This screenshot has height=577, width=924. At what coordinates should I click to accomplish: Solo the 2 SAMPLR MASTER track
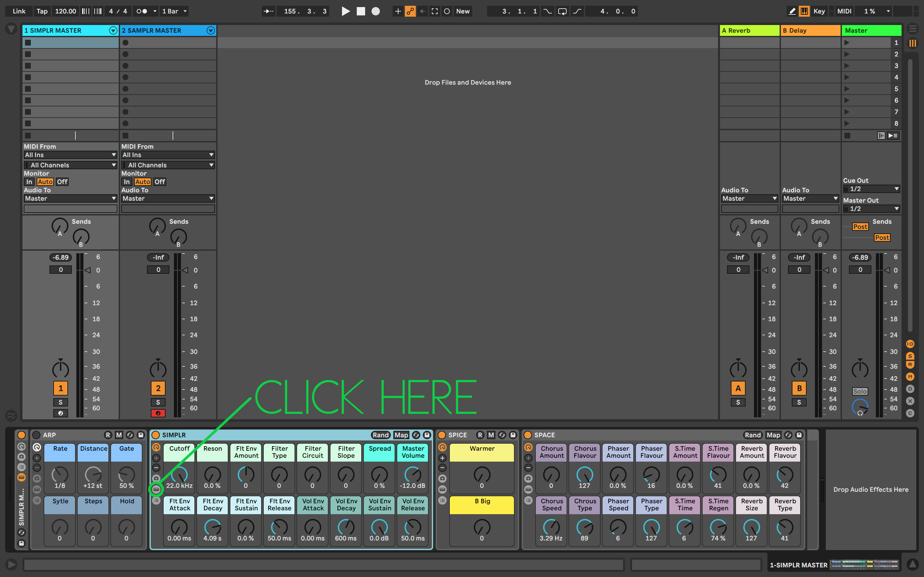158,402
